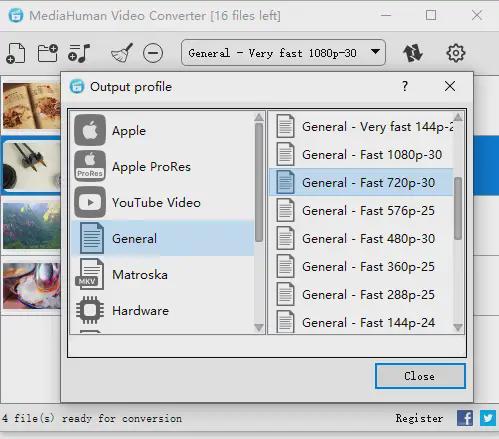Open the Facebook icon in status bar
The width and height of the screenshot is (499, 439).
pos(465,418)
